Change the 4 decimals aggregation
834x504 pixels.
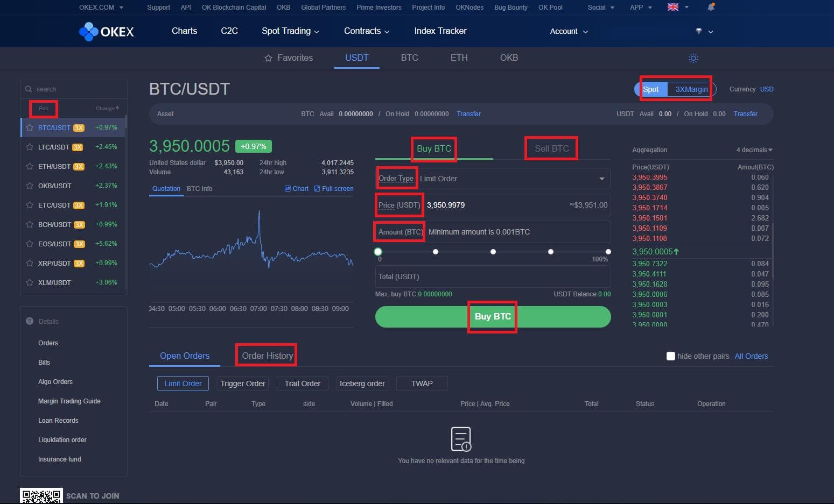tap(754, 150)
